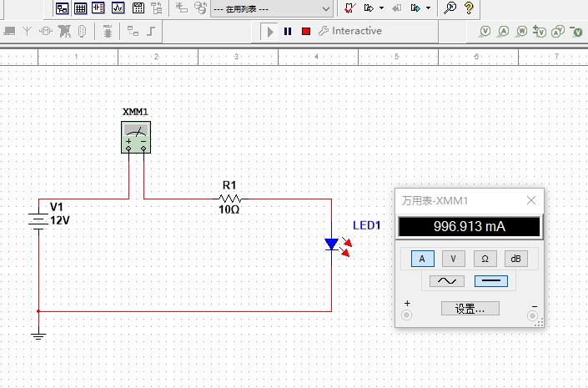Switch multimeter to DC straight-line mode
Image resolution: width=588 pixels, height=388 pixels.
click(x=491, y=281)
